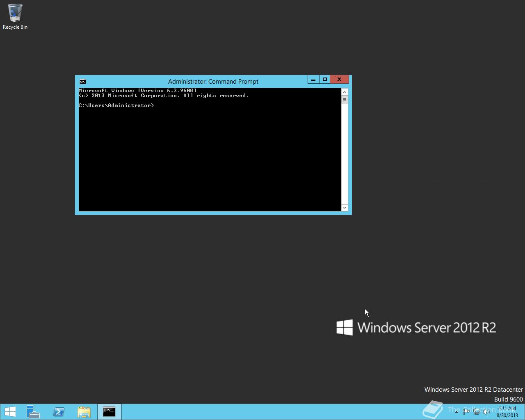Click the console scrollbar thumb
Screen dimensions: 525x420
click(345, 100)
